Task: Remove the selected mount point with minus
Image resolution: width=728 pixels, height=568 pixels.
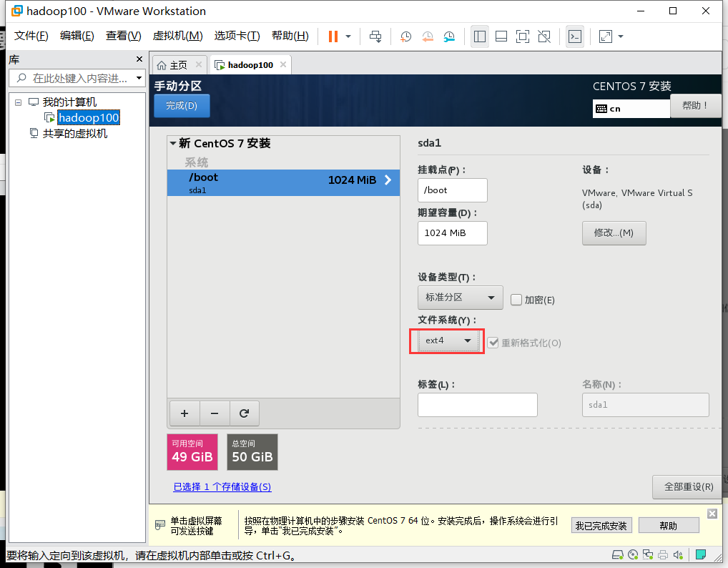Action: pos(215,413)
